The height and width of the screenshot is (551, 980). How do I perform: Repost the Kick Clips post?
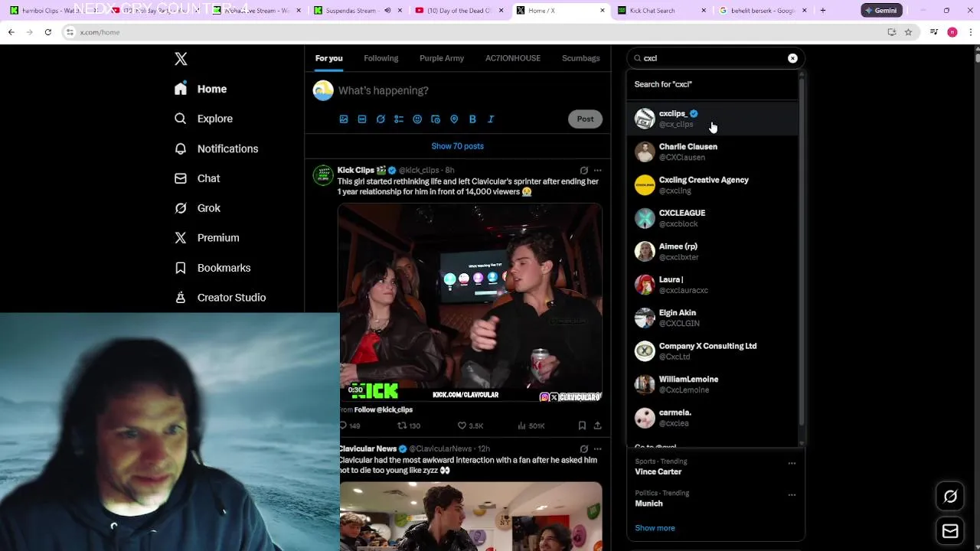coord(409,425)
